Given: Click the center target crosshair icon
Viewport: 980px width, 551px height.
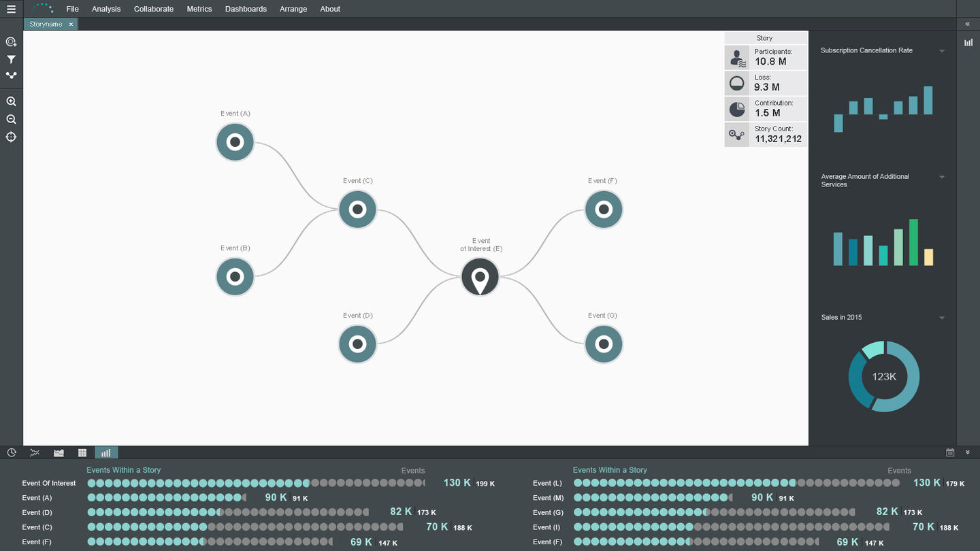Looking at the screenshot, I should [11, 137].
